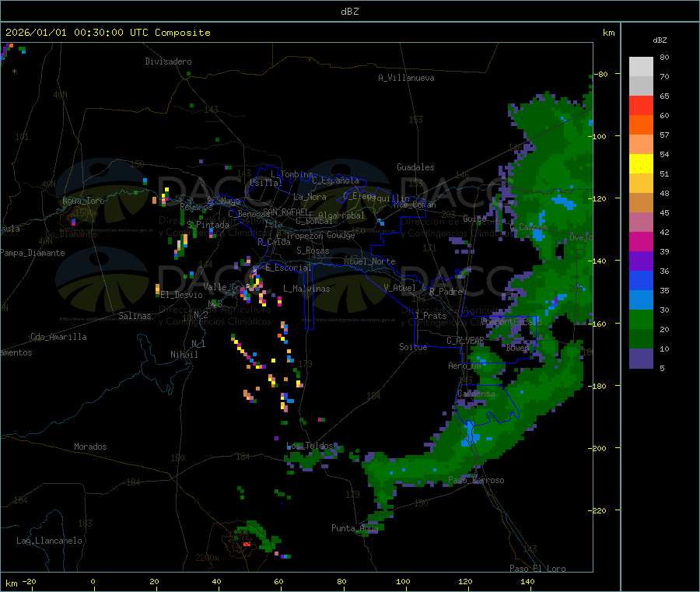This screenshot has height=592, width=700.
Task: Click the 'El_Desvio' label
Action: [x=181, y=295]
